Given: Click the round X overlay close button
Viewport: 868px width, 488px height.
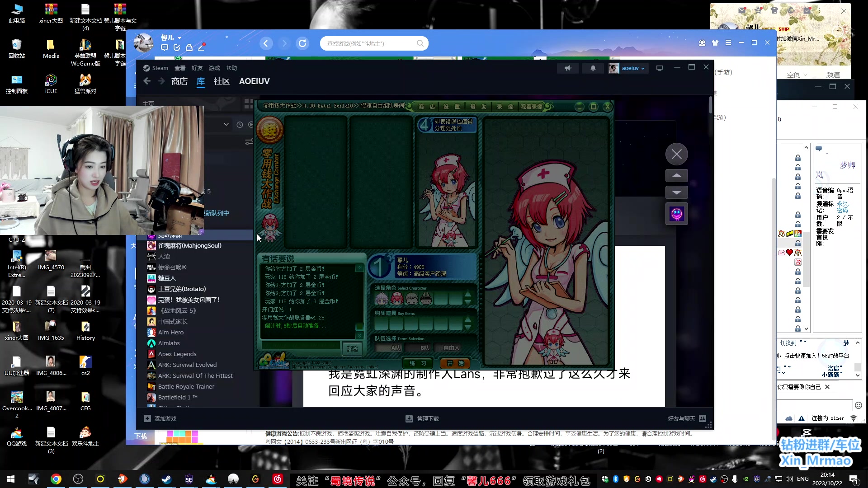Looking at the screenshot, I should click(x=677, y=155).
